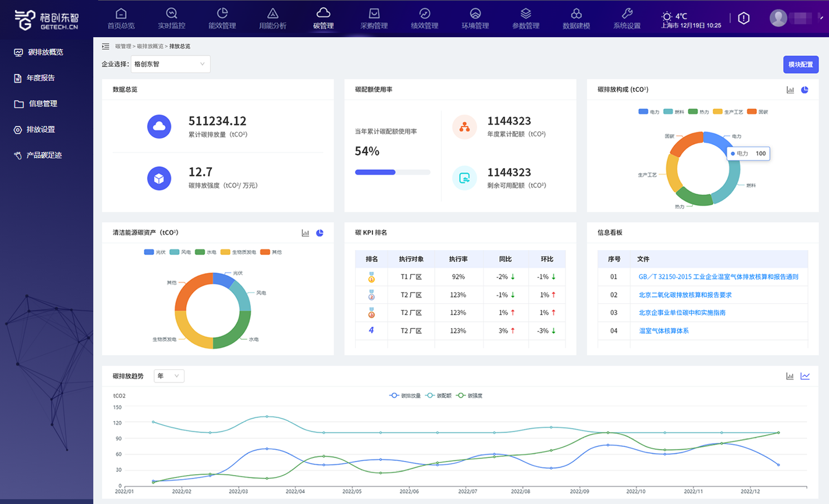The height and width of the screenshot is (504, 829).
Task: Select 产品碳足迹 in the sidebar
Action: [44, 155]
